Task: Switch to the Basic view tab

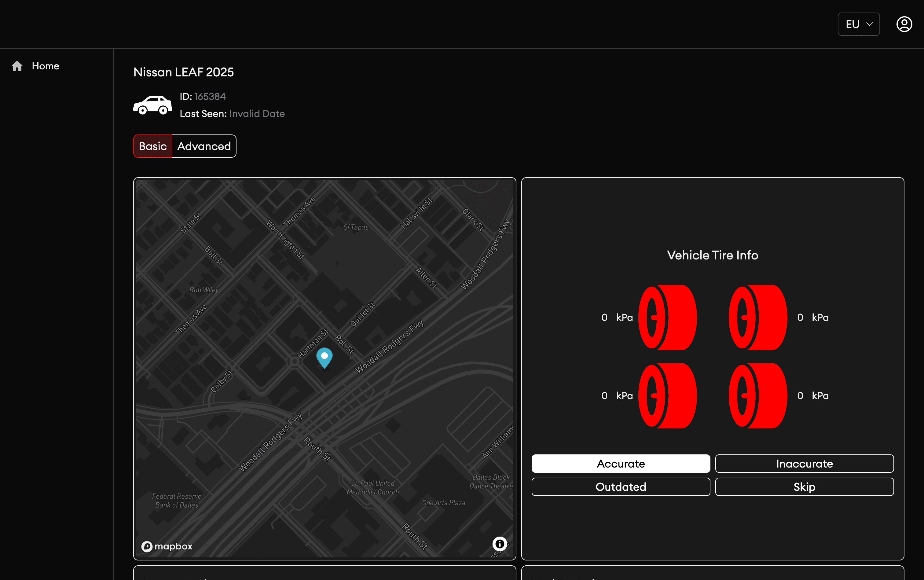Action: click(153, 146)
